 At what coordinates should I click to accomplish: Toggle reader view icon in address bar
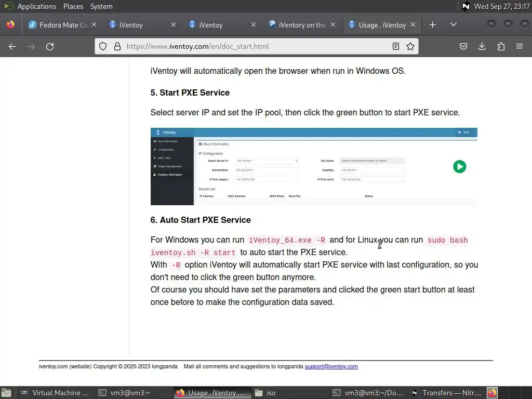pyautogui.click(x=395, y=46)
